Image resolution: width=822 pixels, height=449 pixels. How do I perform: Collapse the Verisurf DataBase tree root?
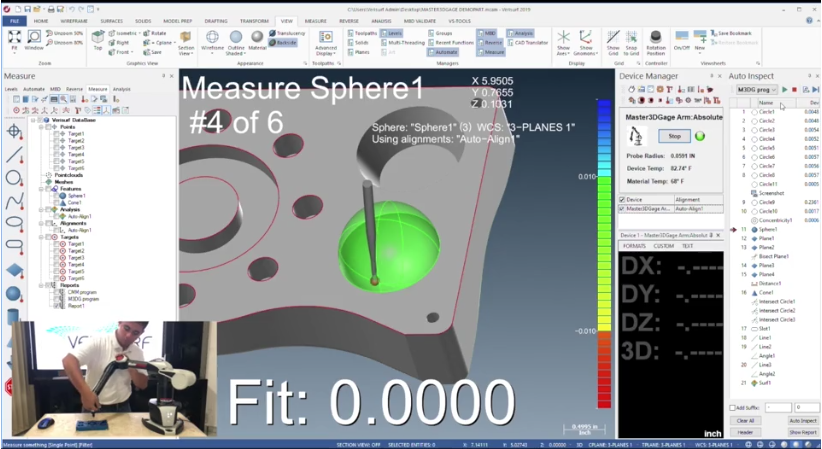tap(34, 120)
